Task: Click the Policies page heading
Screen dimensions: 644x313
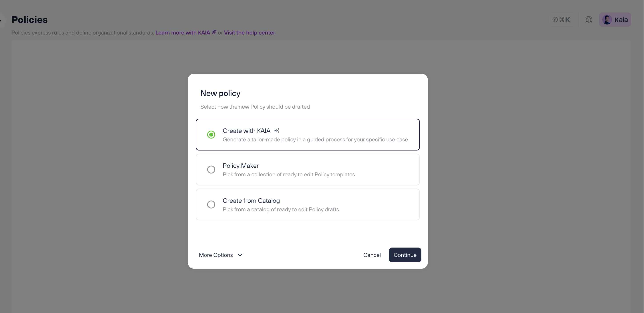Action: [x=30, y=20]
